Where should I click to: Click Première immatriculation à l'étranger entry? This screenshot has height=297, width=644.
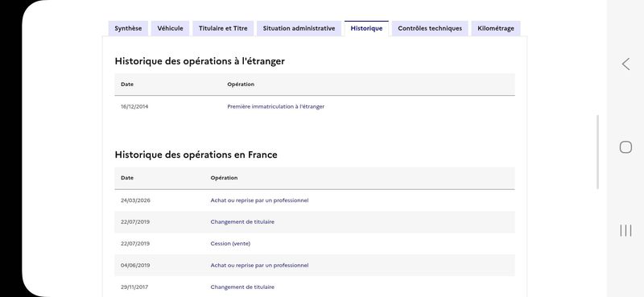(x=275, y=106)
